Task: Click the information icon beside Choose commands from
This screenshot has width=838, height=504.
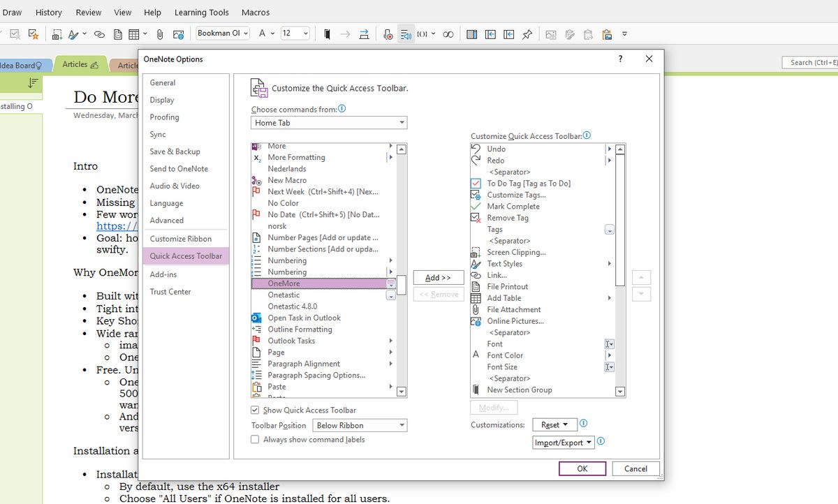Action: (x=341, y=109)
